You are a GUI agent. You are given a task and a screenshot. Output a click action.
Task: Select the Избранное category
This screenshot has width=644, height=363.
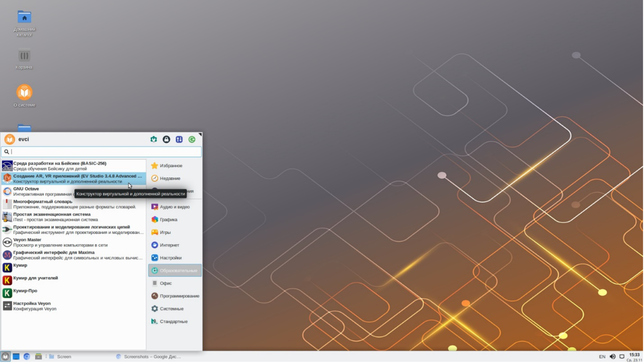coord(171,166)
